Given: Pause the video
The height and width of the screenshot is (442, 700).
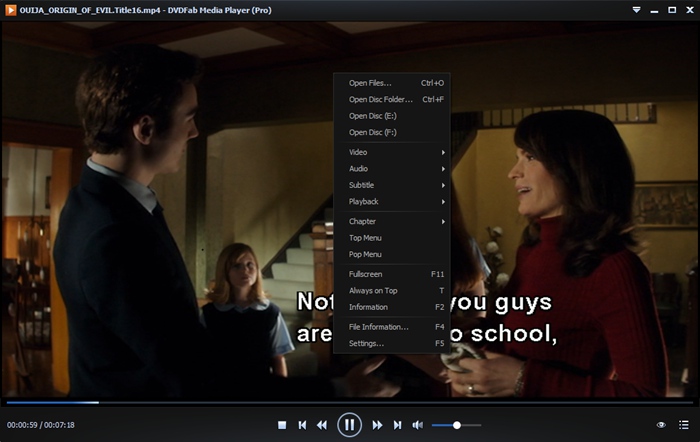Looking at the screenshot, I should tap(349, 425).
